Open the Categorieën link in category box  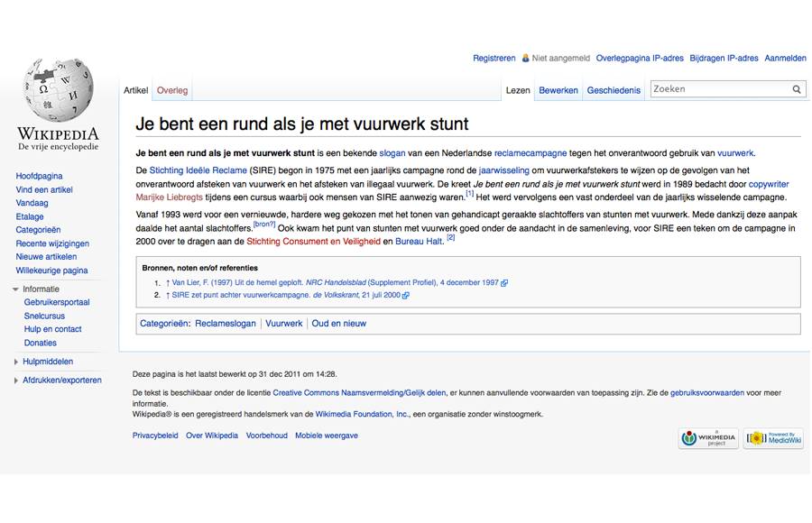[164, 324]
